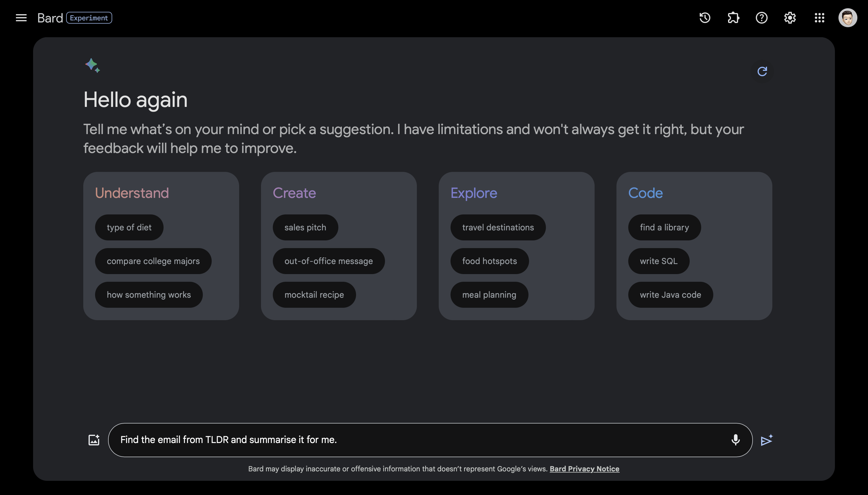This screenshot has width=868, height=495.
Task: Activate the microphone voice input
Action: 735,440
